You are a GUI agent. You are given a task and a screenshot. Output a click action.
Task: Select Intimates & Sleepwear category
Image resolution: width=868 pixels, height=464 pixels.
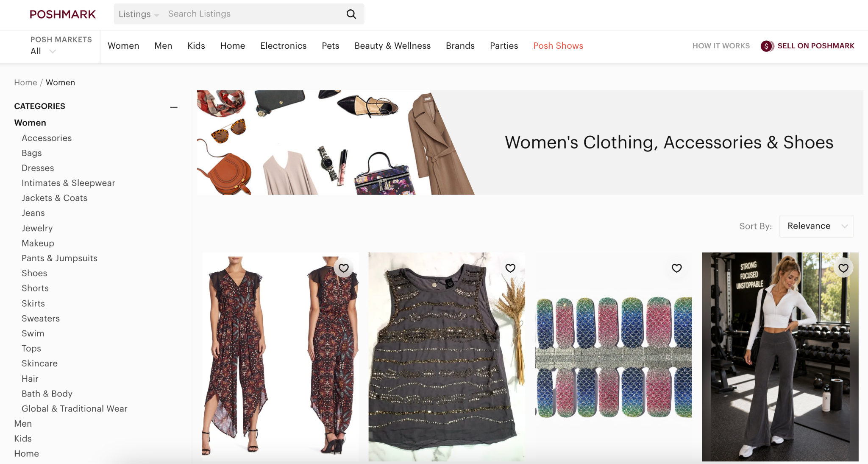(x=68, y=183)
